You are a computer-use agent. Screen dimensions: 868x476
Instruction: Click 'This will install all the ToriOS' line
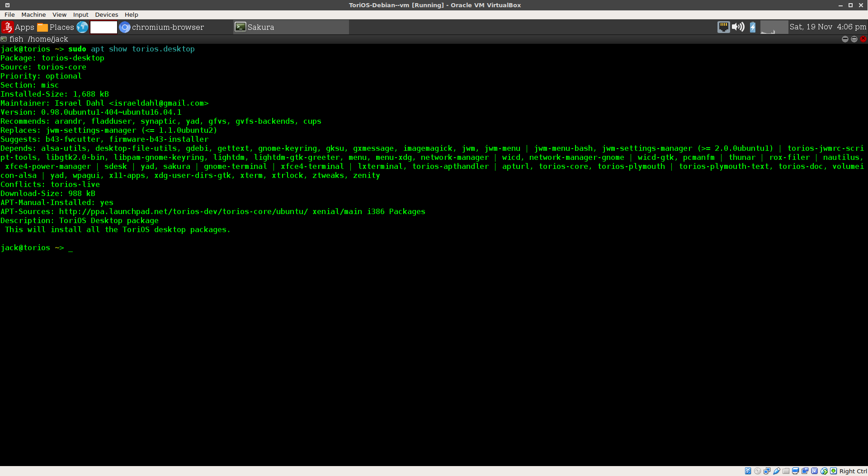click(x=118, y=229)
